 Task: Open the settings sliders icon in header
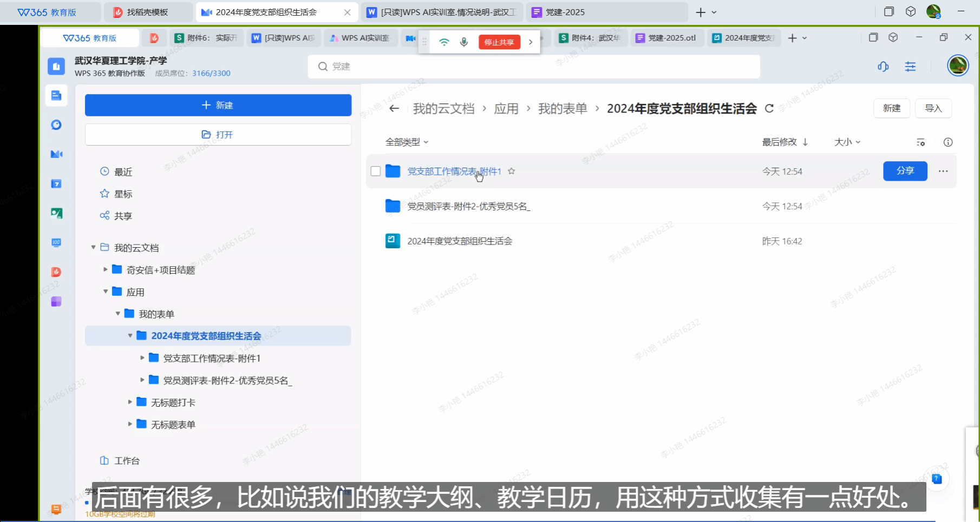(x=910, y=67)
